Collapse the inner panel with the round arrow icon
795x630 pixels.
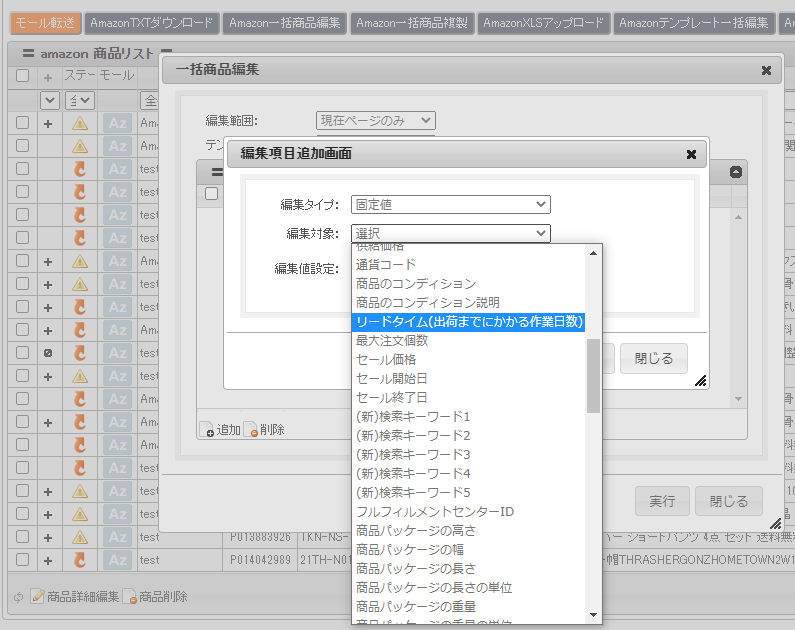736,172
